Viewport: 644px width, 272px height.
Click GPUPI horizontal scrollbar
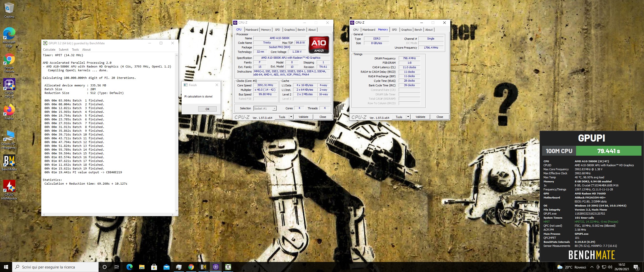coord(108,215)
